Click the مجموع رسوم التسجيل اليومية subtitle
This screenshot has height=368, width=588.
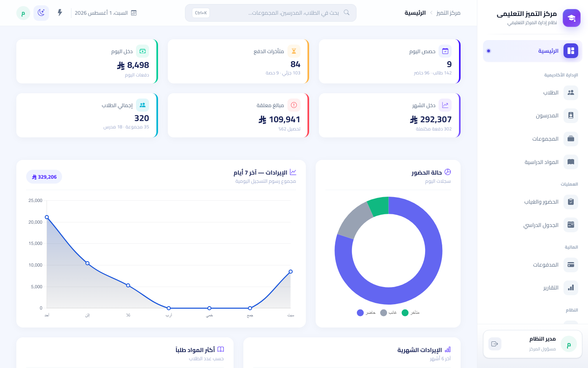pos(265,181)
